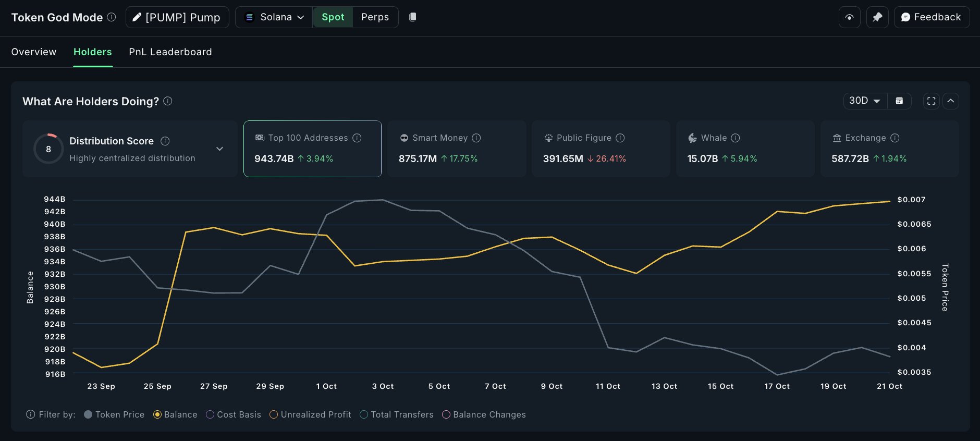Click the eye watch icon button
Image resolution: width=980 pixels, height=441 pixels.
pyautogui.click(x=849, y=17)
